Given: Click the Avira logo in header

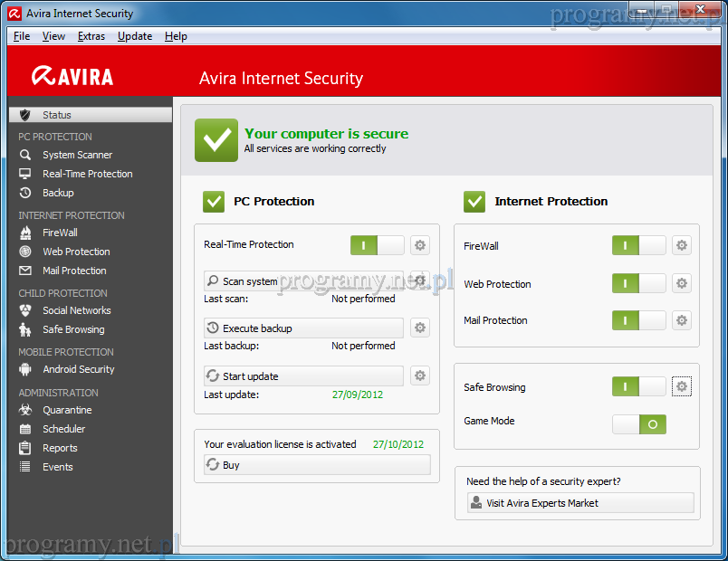Looking at the screenshot, I should pyautogui.click(x=72, y=77).
